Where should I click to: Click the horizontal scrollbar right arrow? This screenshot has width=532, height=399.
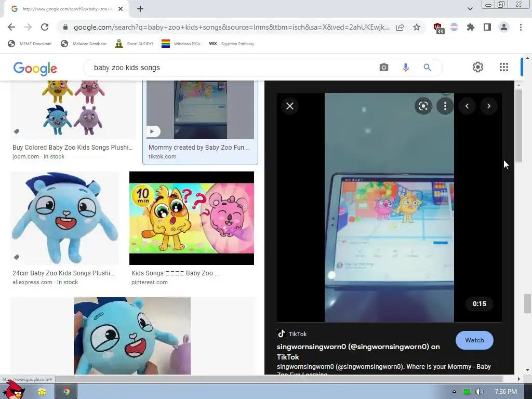tap(519, 379)
